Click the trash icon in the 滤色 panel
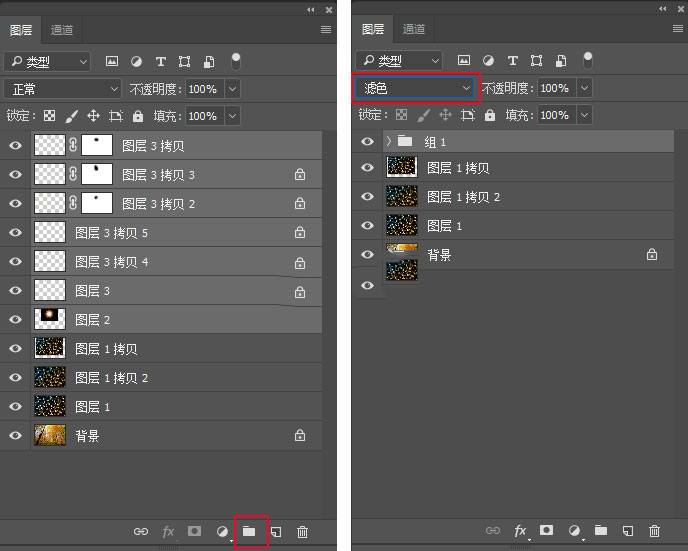Viewport: 688px width, 551px height. [654, 531]
